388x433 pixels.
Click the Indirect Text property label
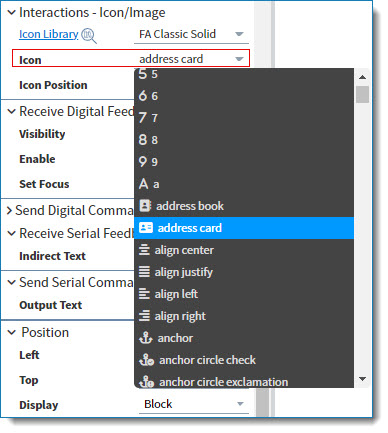click(x=52, y=256)
